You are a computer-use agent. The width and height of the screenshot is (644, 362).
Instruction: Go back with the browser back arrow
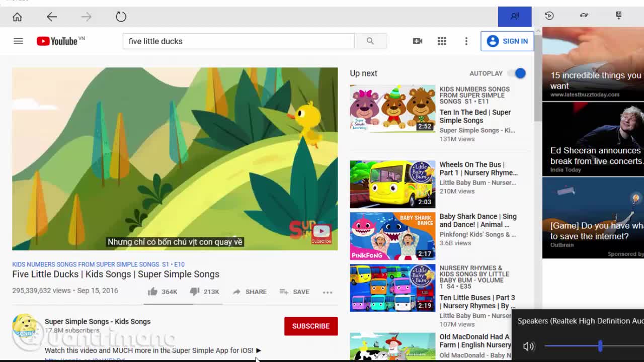coord(52,17)
